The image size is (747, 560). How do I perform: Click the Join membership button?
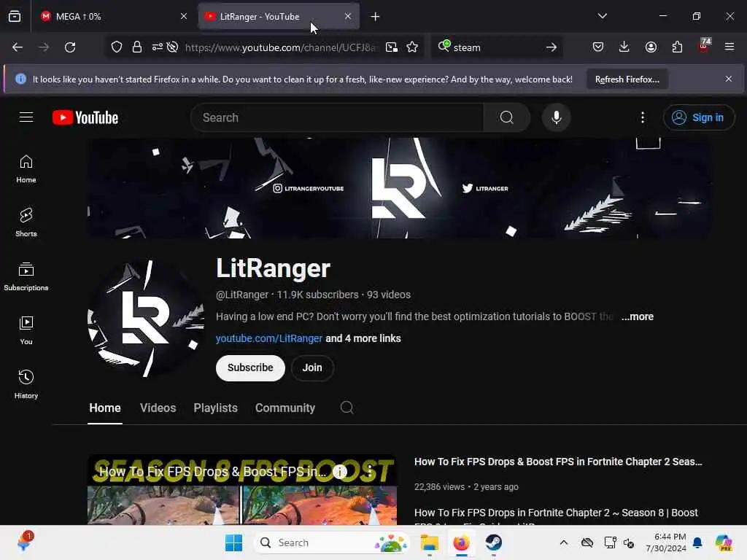(312, 367)
